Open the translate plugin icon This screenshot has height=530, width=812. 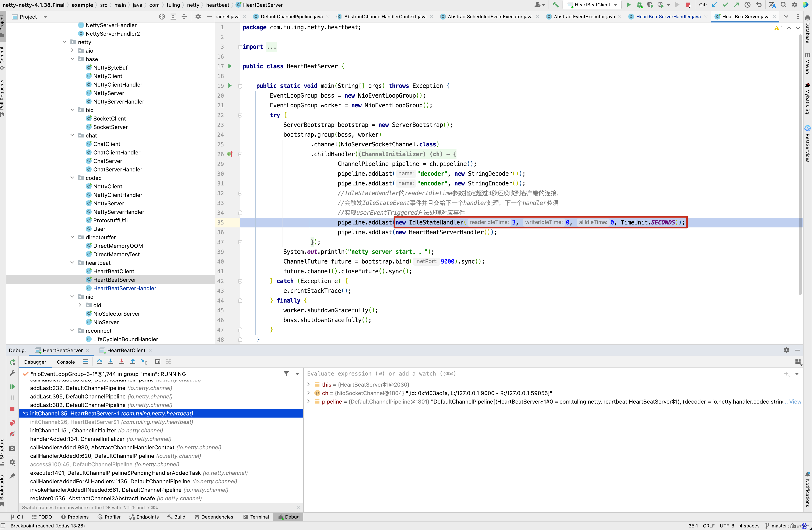click(772, 5)
